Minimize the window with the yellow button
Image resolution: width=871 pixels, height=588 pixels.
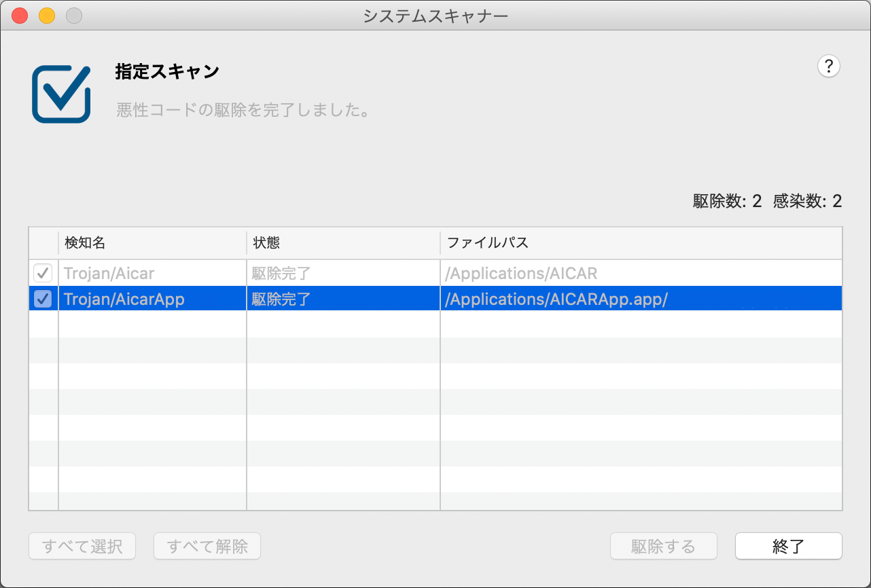click(x=47, y=16)
